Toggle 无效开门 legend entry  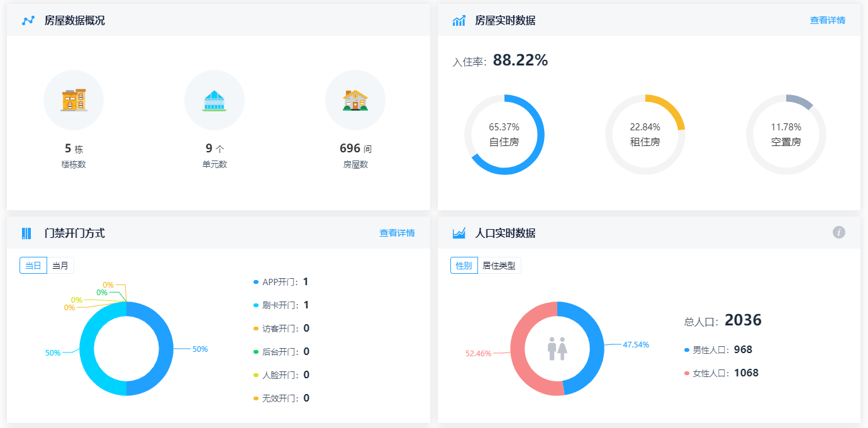(281, 398)
